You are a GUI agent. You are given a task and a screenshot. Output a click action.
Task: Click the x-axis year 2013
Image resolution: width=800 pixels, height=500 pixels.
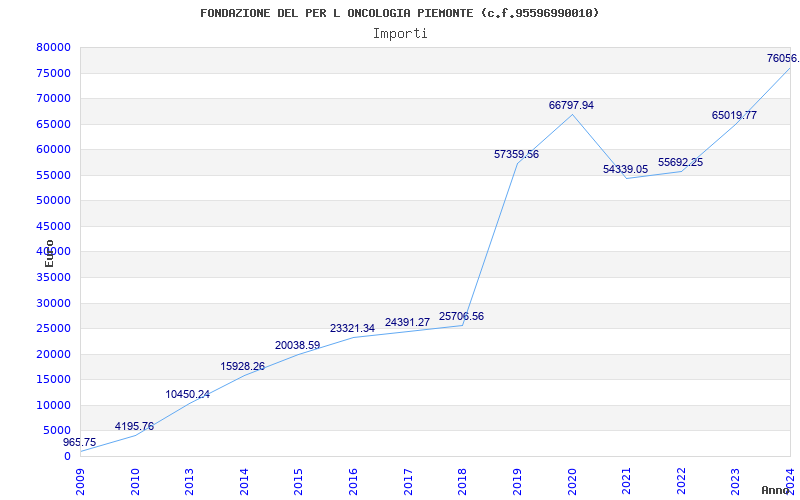pos(189,482)
